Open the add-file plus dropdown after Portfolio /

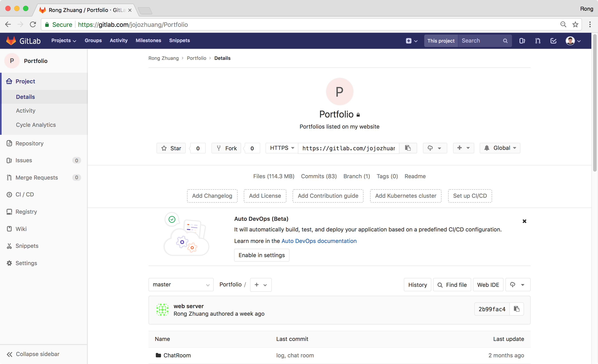pos(261,285)
